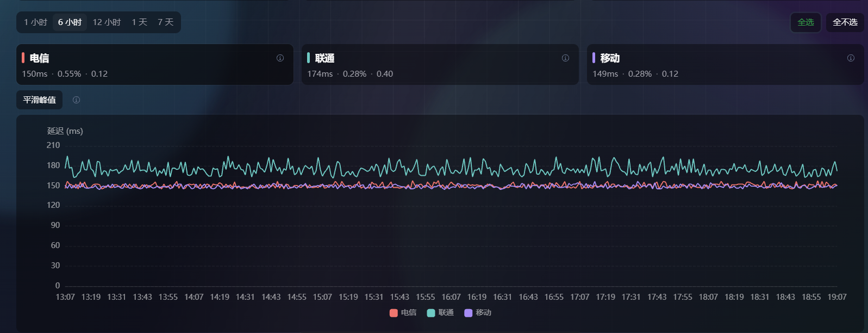This screenshot has width=868, height=333.
Task: Toggle the 联通 carrier card
Action: [x=440, y=65]
